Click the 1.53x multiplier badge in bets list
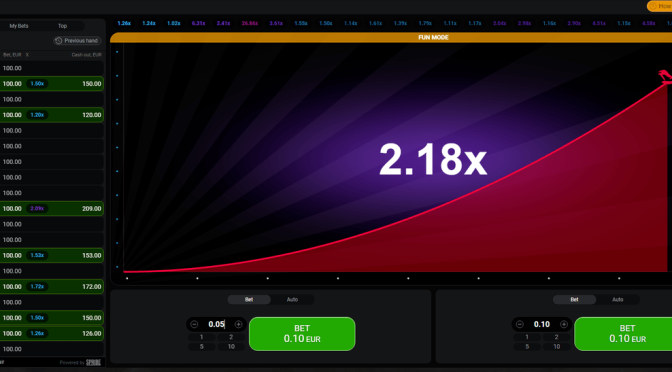 click(37, 255)
